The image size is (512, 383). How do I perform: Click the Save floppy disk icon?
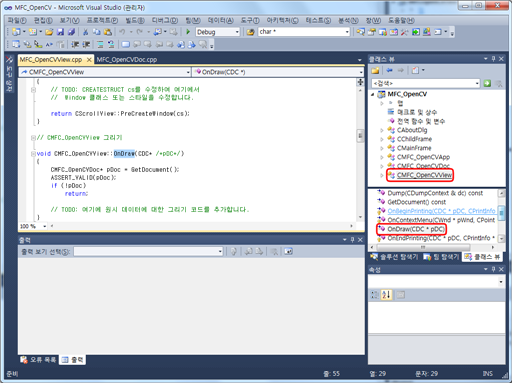(x=60, y=32)
